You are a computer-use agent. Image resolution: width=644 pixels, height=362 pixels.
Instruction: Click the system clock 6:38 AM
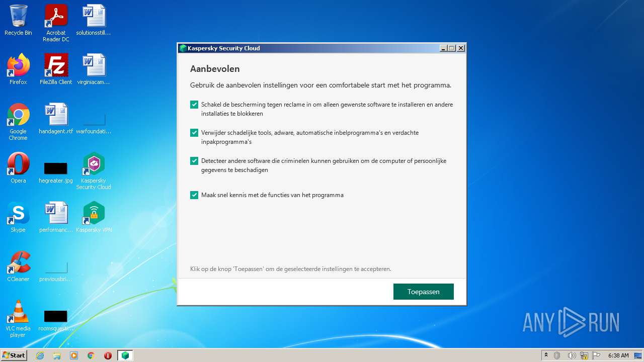(x=618, y=355)
